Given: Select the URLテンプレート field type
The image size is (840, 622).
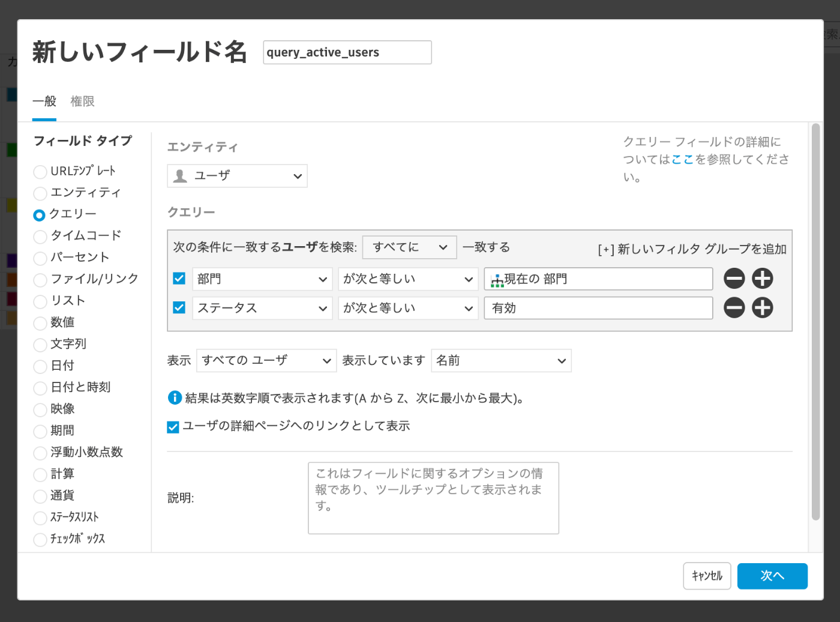Looking at the screenshot, I should [x=40, y=172].
